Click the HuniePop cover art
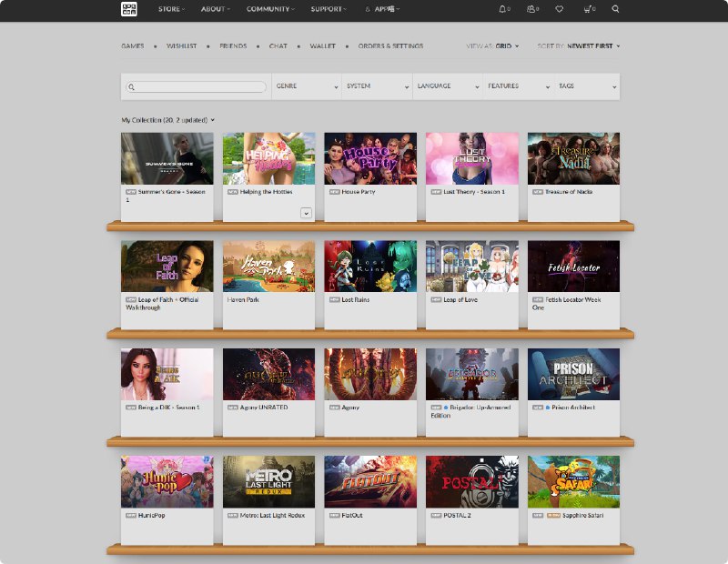 167,482
